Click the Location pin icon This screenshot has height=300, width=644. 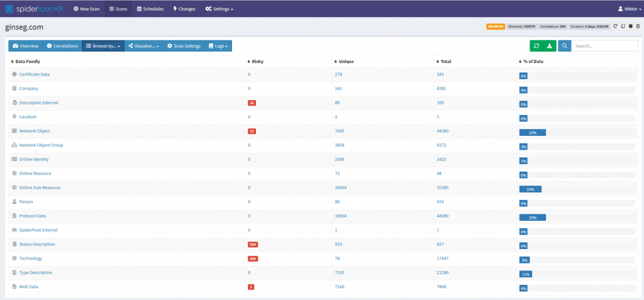(14, 117)
